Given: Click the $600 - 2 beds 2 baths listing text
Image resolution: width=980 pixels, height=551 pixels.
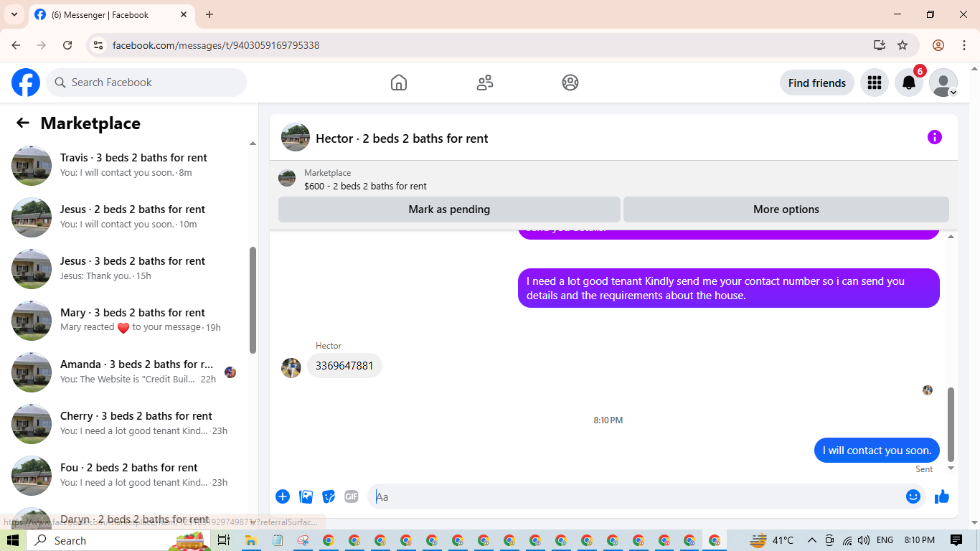Looking at the screenshot, I should coord(365,186).
